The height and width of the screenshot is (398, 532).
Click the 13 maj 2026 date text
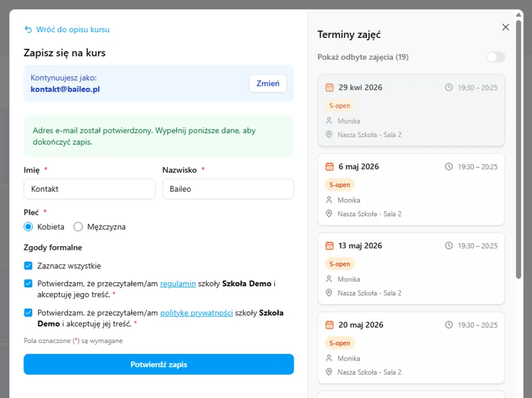pyautogui.click(x=361, y=246)
